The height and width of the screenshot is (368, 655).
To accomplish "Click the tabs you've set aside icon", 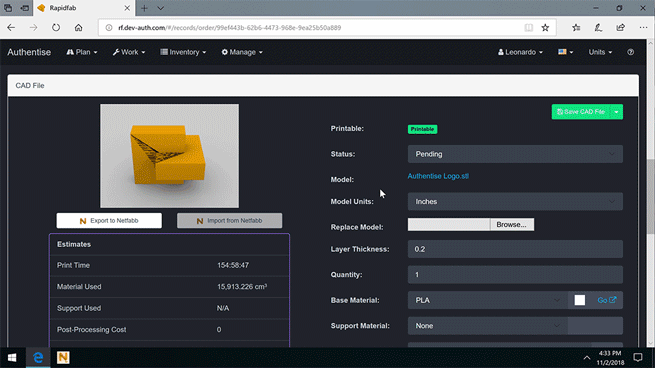I will point(8,8).
